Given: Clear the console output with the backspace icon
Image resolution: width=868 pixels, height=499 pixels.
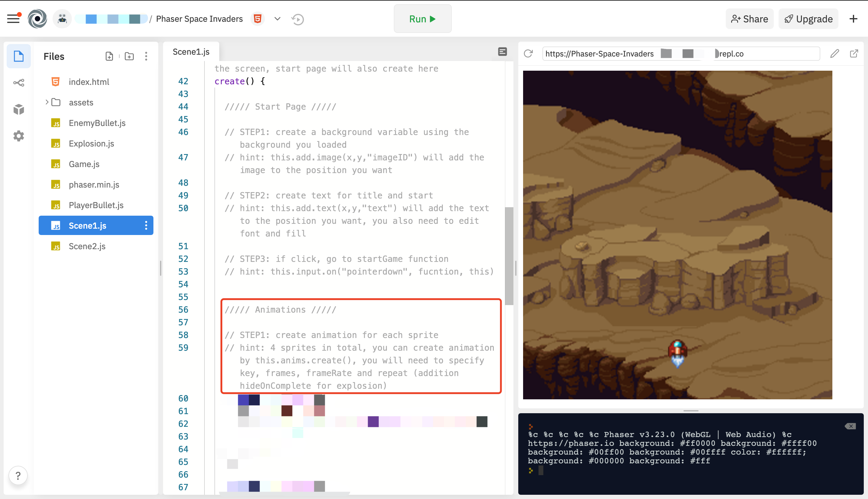Looking at the screenshot, I should point(850,426).
